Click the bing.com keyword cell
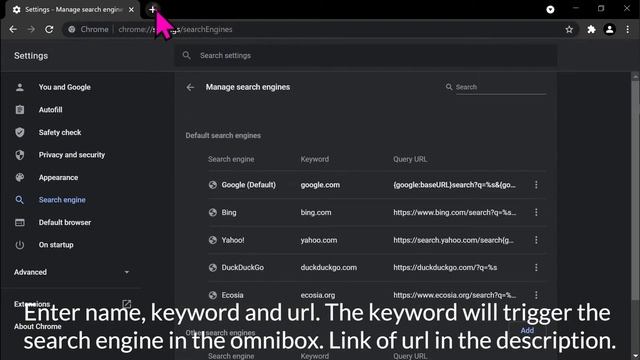 316,212
